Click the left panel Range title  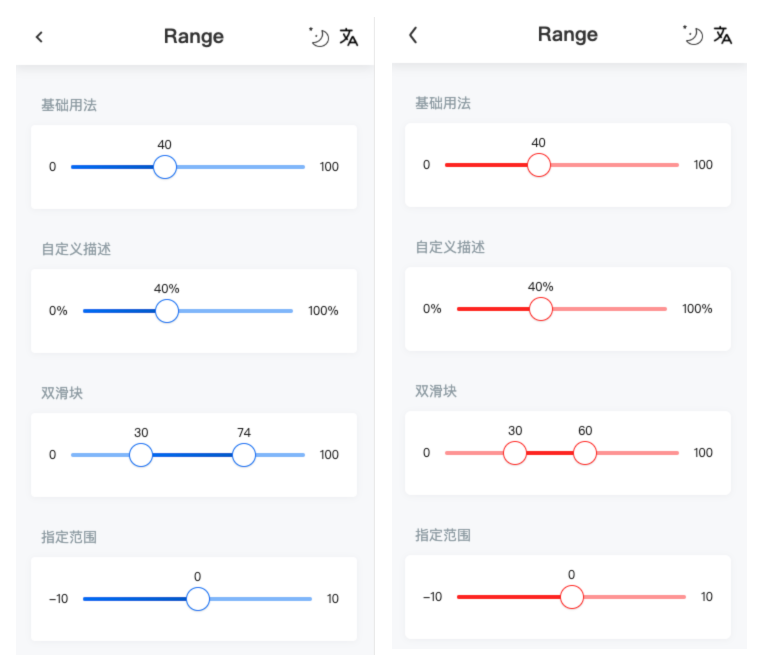193,36
